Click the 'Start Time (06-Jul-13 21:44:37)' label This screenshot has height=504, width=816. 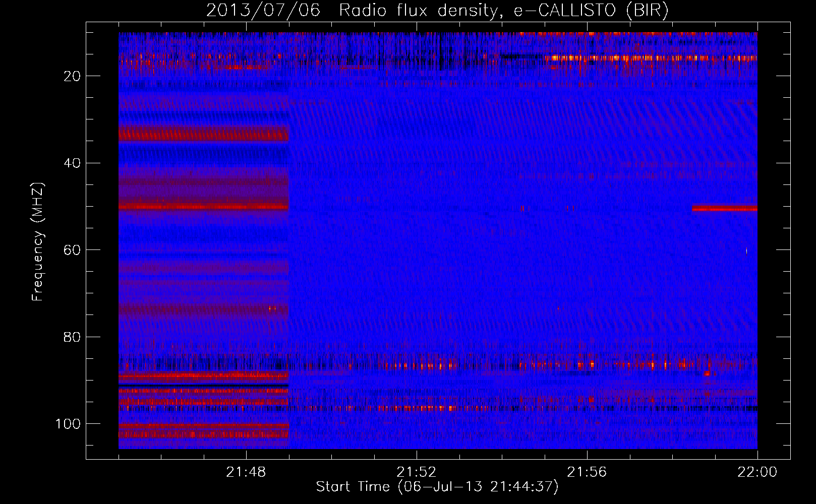(x=437, y=487)
